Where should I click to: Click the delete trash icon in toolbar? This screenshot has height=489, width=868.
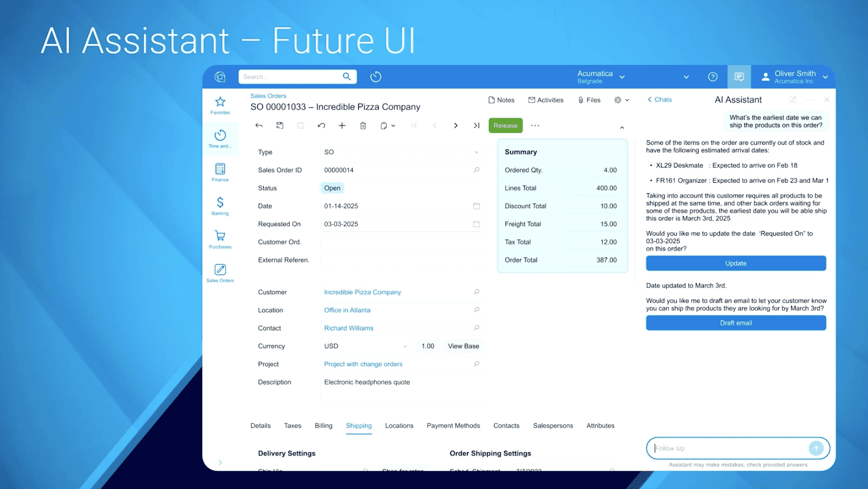click(x=363, y=126)
